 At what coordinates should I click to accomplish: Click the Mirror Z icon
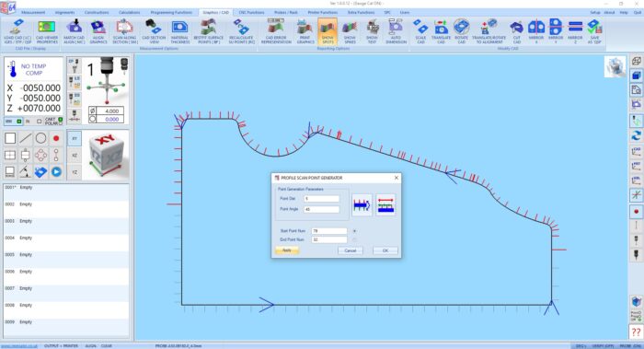point(575,31)
